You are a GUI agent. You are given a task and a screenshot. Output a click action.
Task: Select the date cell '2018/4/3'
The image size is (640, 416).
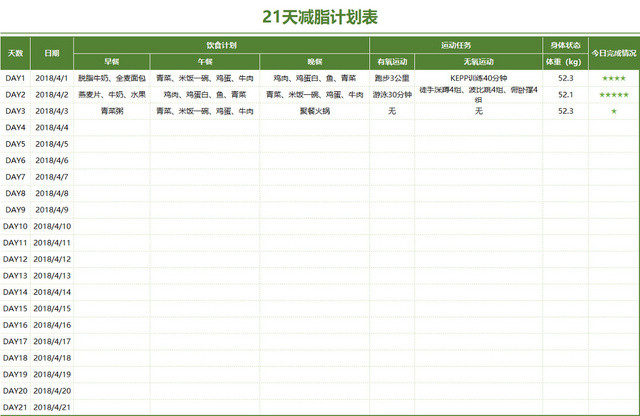52,111
